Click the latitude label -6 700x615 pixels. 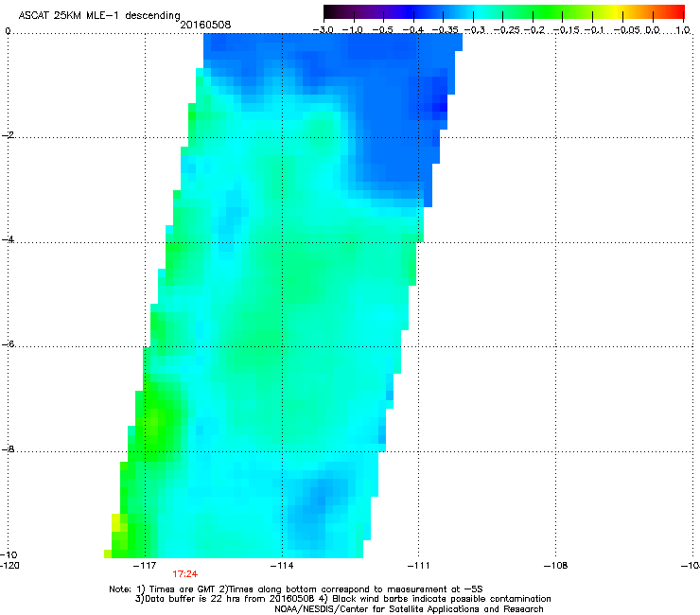pos(8,344)
